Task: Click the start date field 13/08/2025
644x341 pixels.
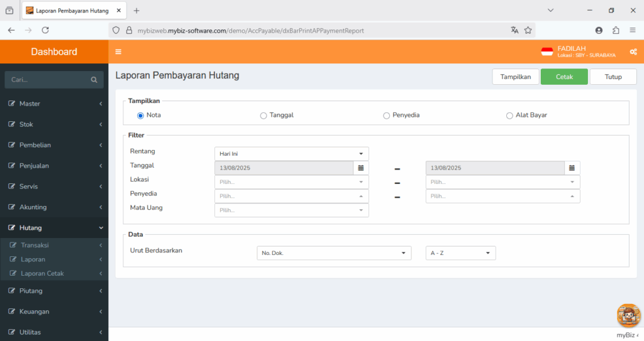Action: click(284, 168)
